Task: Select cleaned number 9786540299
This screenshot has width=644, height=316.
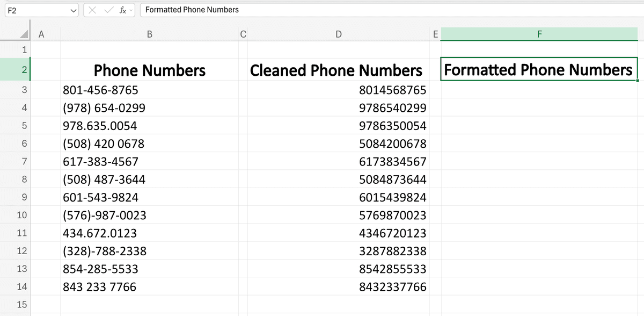Action: click(339, 108)
